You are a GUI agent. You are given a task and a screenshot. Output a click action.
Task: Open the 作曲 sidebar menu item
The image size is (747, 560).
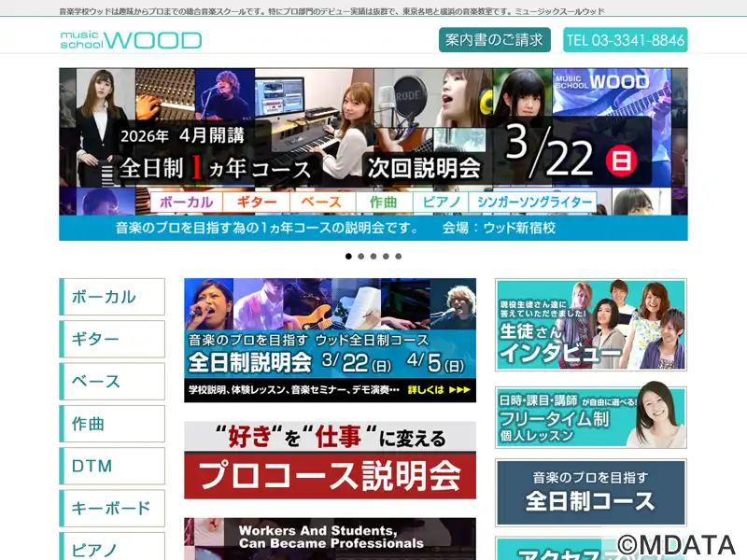(x=112, y=424)
